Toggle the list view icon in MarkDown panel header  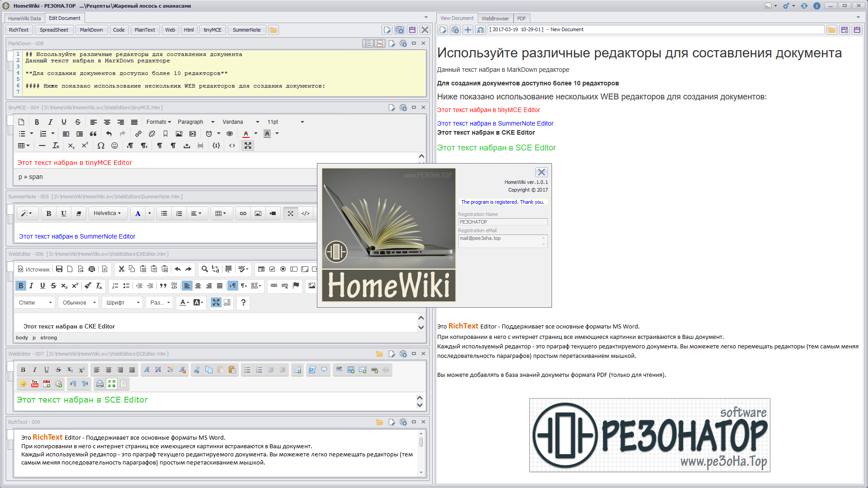pos(368,43)
